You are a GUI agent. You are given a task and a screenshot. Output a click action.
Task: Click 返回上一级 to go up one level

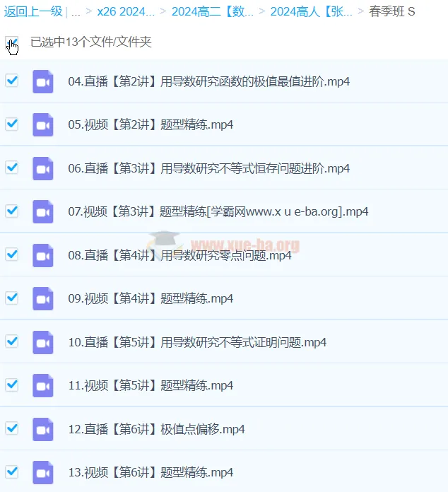click(x=33, y=11)
